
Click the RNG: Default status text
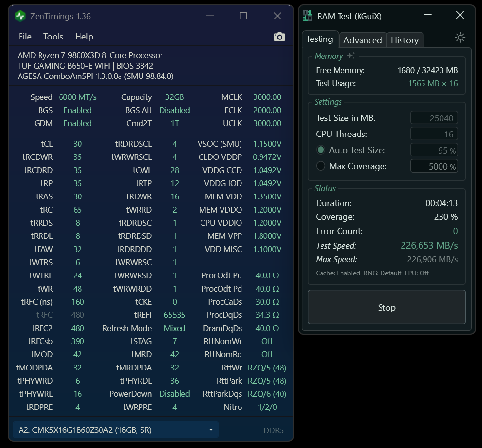point(382,273)
